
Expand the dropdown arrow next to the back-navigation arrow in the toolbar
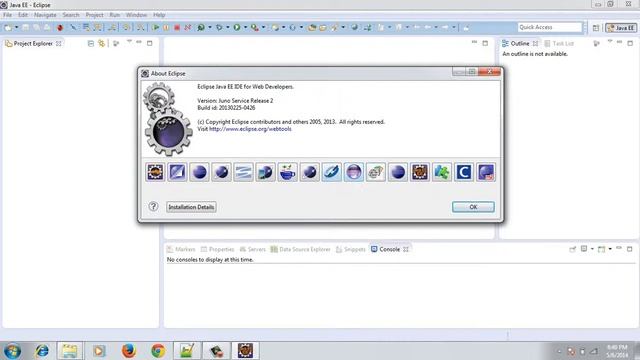pos(436,27)
